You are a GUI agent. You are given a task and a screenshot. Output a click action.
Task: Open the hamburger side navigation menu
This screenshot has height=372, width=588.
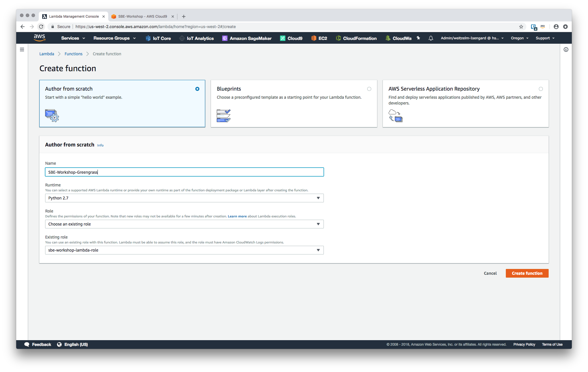coord(22,50)
